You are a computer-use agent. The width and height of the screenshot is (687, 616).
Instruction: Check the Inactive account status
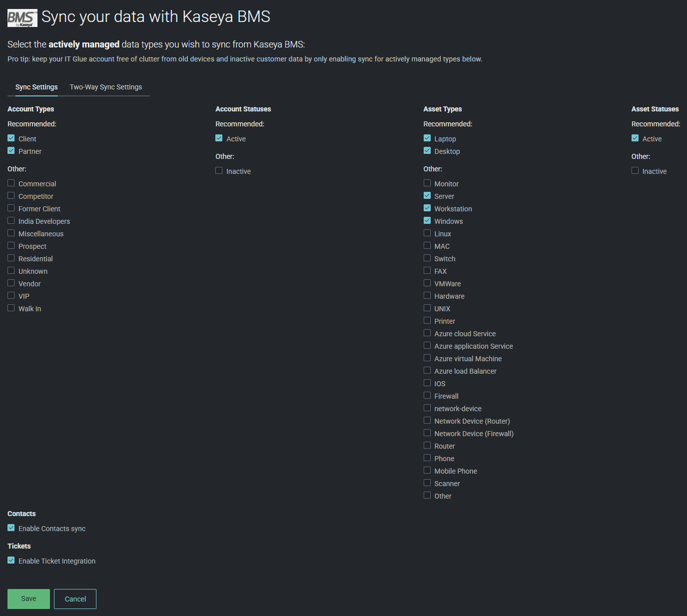(219, 170)
